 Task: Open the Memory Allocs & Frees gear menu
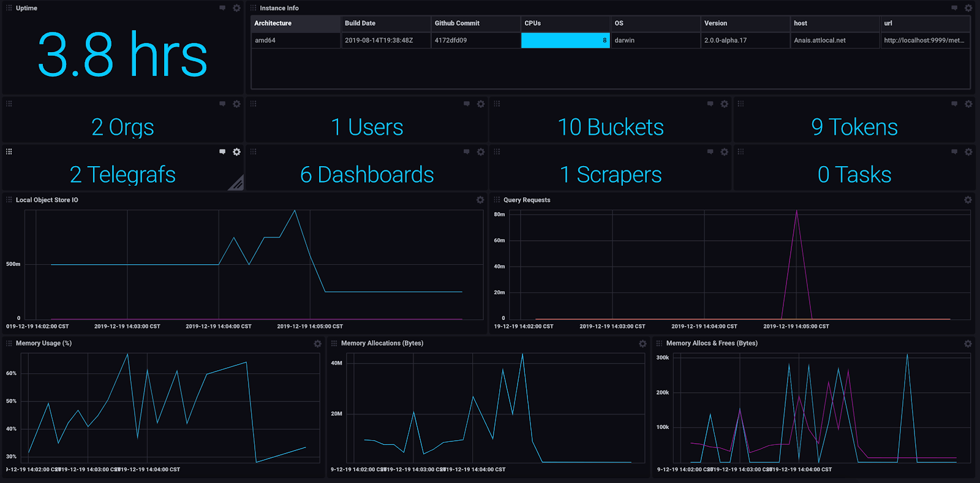tap(968, 344)
